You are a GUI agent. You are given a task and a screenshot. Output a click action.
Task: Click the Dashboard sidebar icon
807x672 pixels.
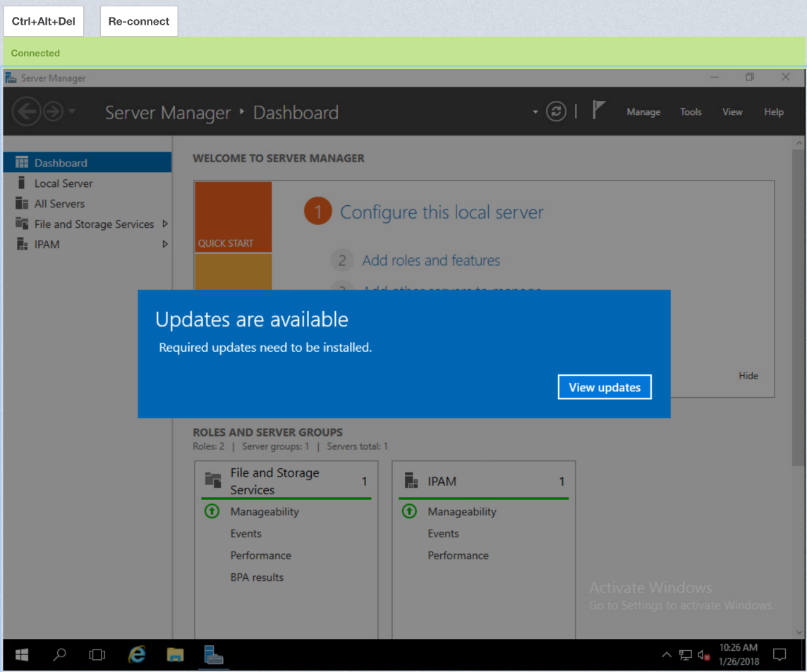22,163
